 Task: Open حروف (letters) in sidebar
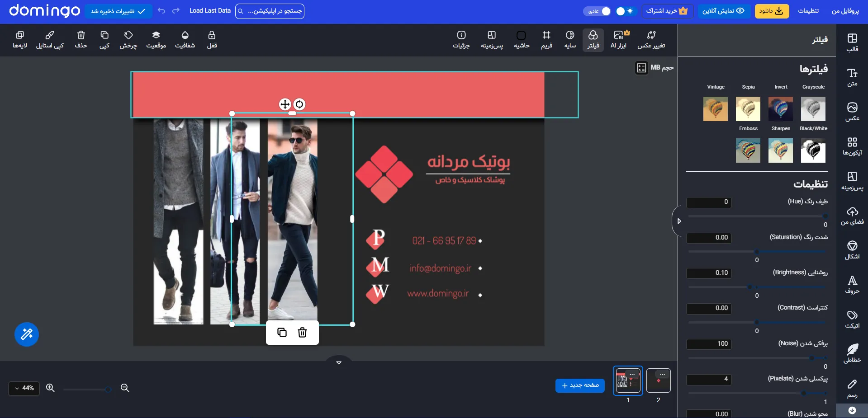(852, 285)
